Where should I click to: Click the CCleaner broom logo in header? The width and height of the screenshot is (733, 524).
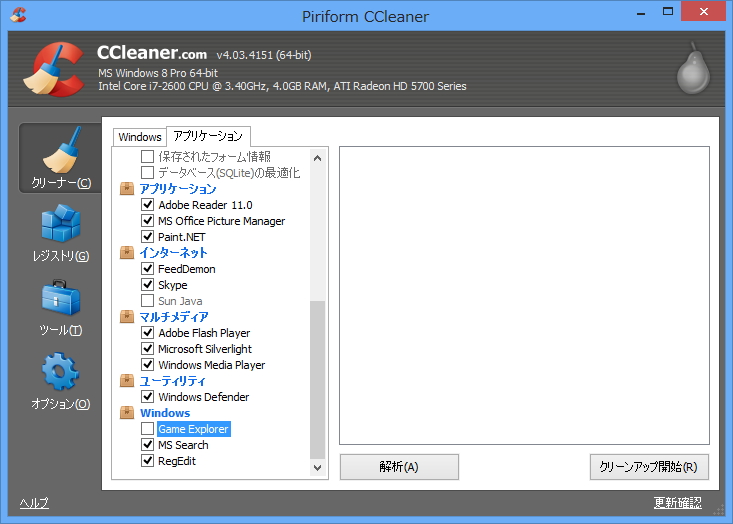pyautogui.click(x=54, y=70)
